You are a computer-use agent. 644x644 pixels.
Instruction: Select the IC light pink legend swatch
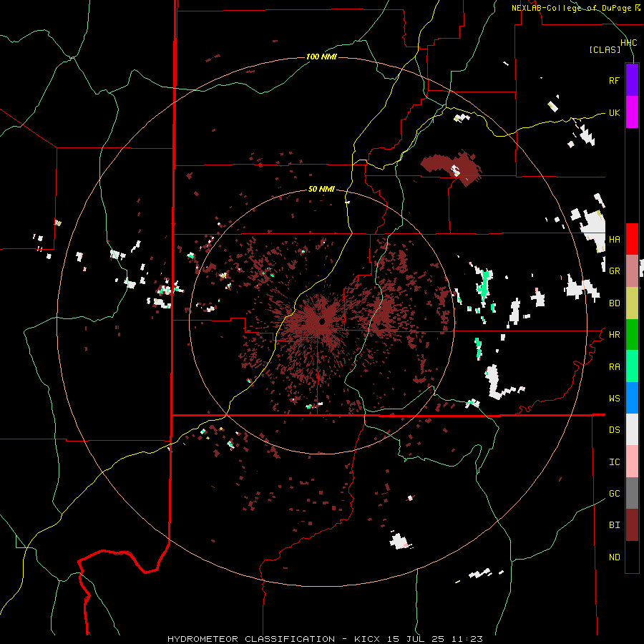(632, 462)
